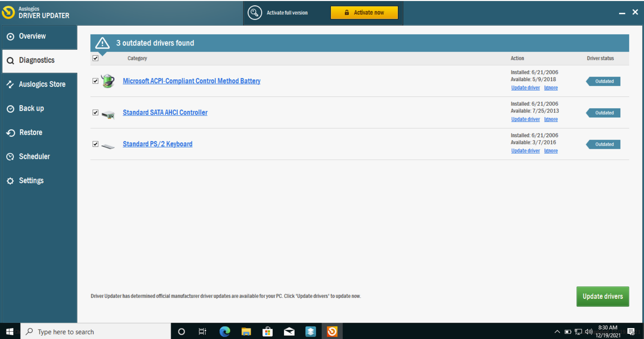This screenshot has height=339, width=644.
Task: Open the Back up section
Action: click(x=40, y=108)
